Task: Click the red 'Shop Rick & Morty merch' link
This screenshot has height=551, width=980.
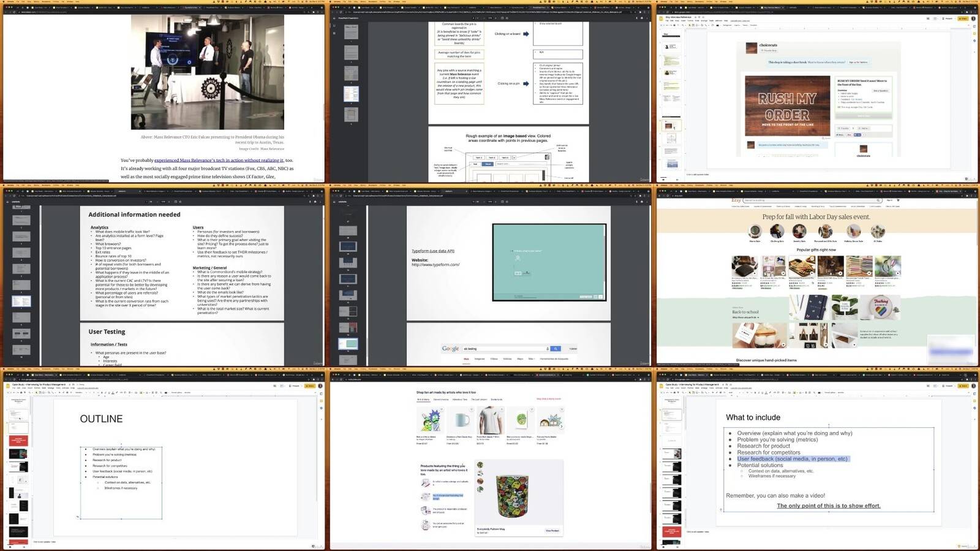Action: tap(549, 399)
